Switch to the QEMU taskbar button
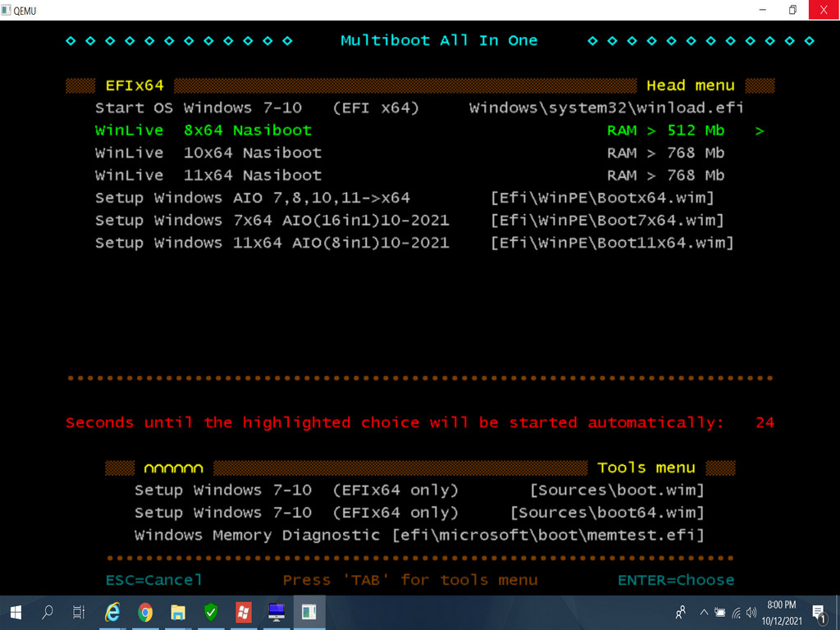 [309, 612]
